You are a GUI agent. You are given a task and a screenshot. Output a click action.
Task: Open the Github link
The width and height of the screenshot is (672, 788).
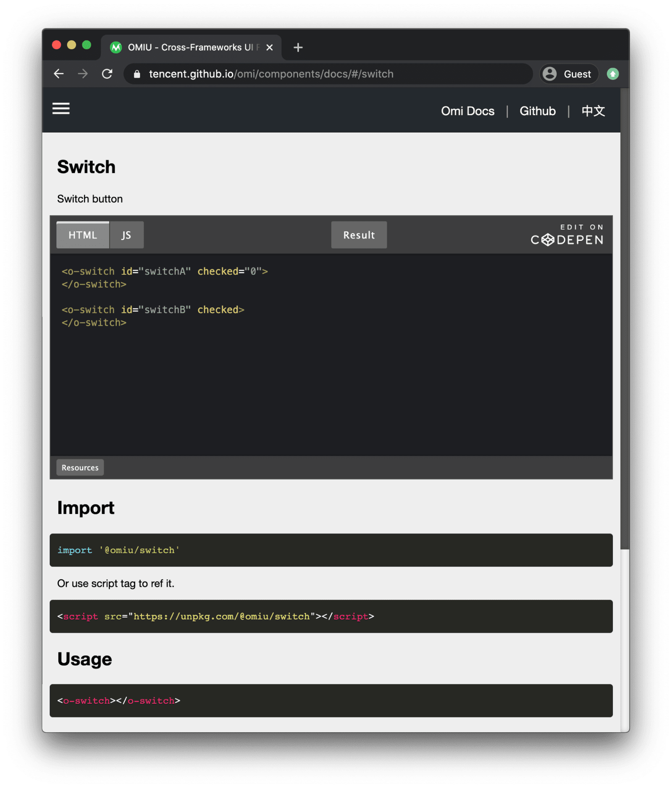(538, 111)
